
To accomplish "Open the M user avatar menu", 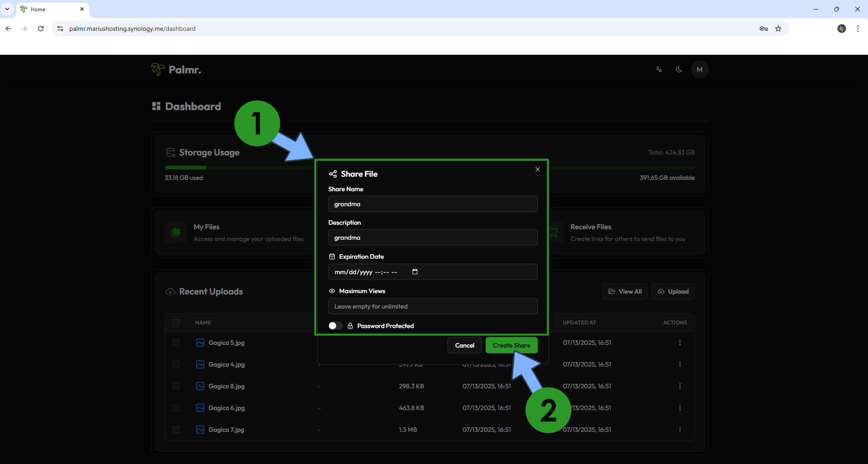I will (700, 69).
